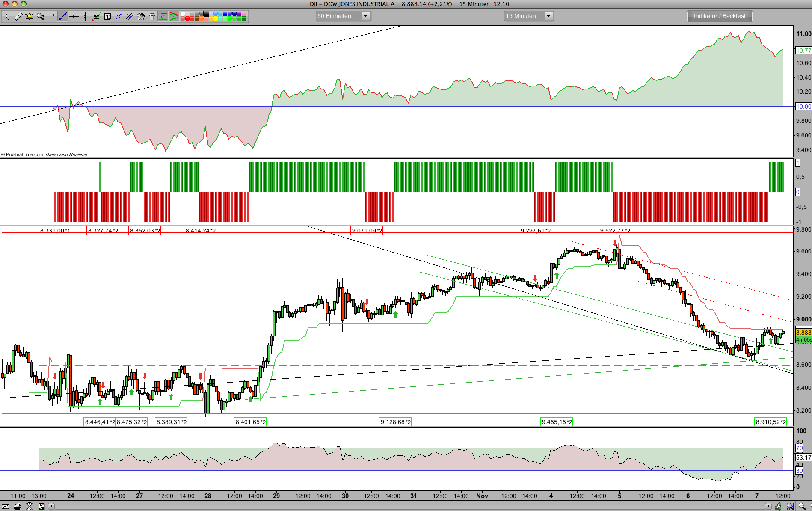Toggle the trend line drawing tool
The width and height of the screenshot is (812, 511).
pyautogui.click(x=63, y=16)
